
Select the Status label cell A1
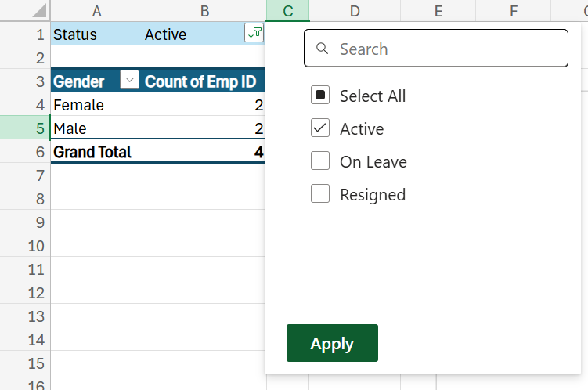pyautogui.click(x=96, y=34)
